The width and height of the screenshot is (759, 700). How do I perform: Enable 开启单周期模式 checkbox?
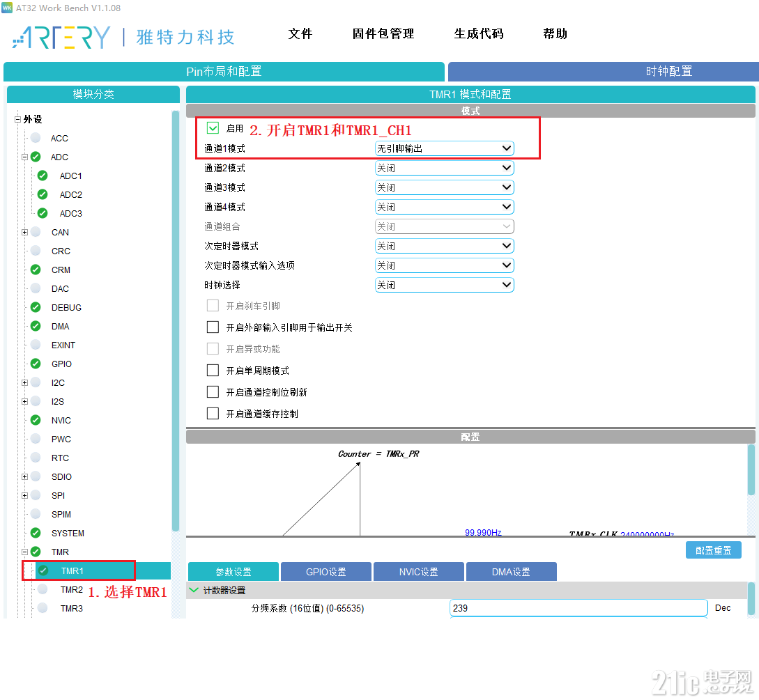coord(213,370)
